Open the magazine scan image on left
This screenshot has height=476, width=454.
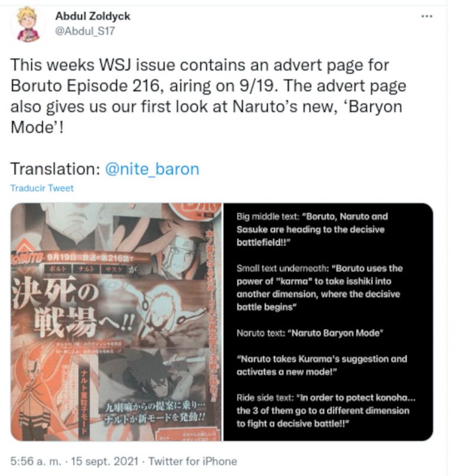pyautogui.click(x=116, y=322)
